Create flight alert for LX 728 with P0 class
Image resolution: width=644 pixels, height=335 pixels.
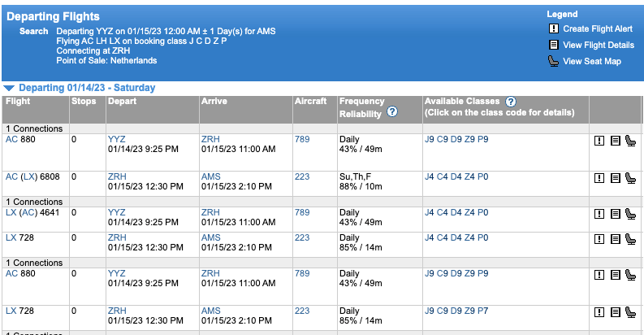click(x=599, y=239)
